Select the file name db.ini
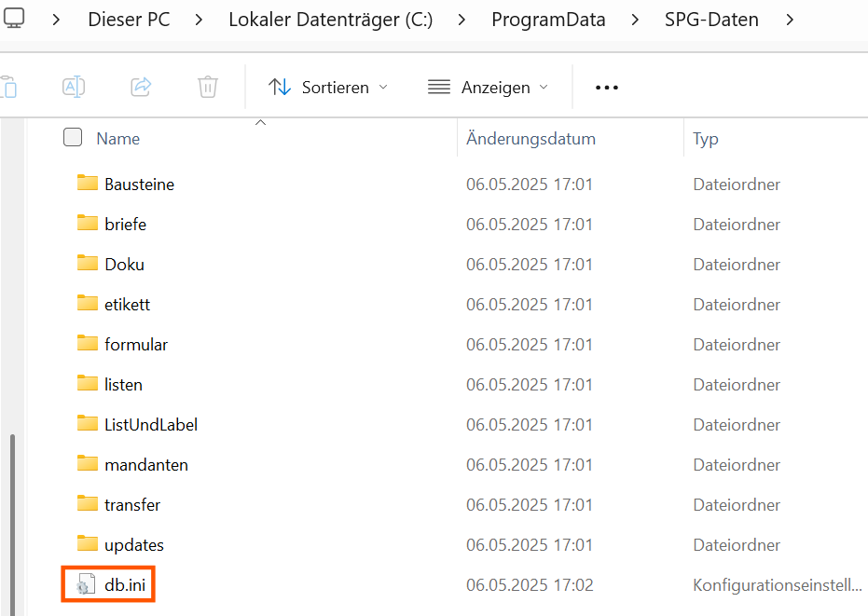868x616 pixels. point(125,584)
